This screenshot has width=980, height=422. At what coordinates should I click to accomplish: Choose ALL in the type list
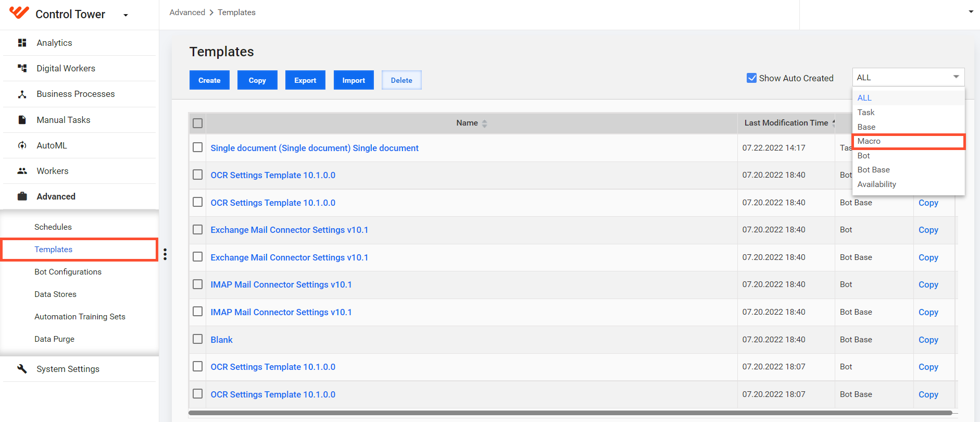point(908,98)
